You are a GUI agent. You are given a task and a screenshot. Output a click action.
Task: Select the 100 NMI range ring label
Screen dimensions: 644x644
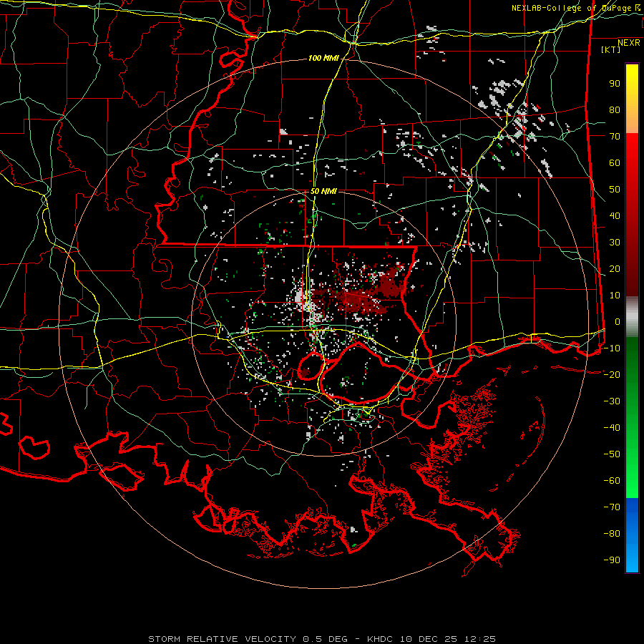point(323,58)
